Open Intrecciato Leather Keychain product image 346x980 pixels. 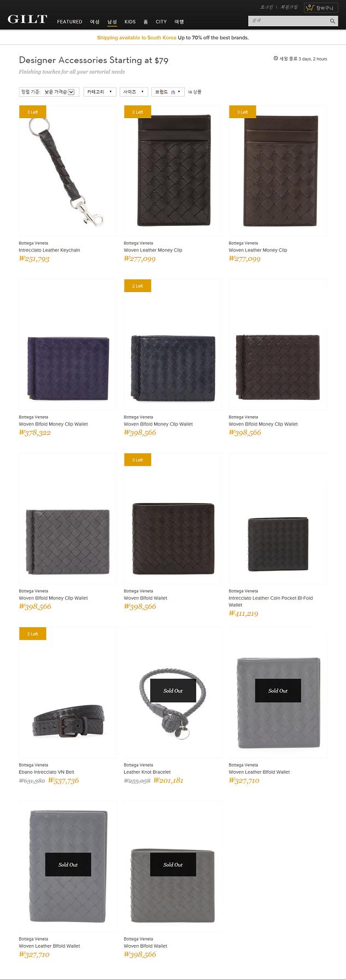(68, 171)
